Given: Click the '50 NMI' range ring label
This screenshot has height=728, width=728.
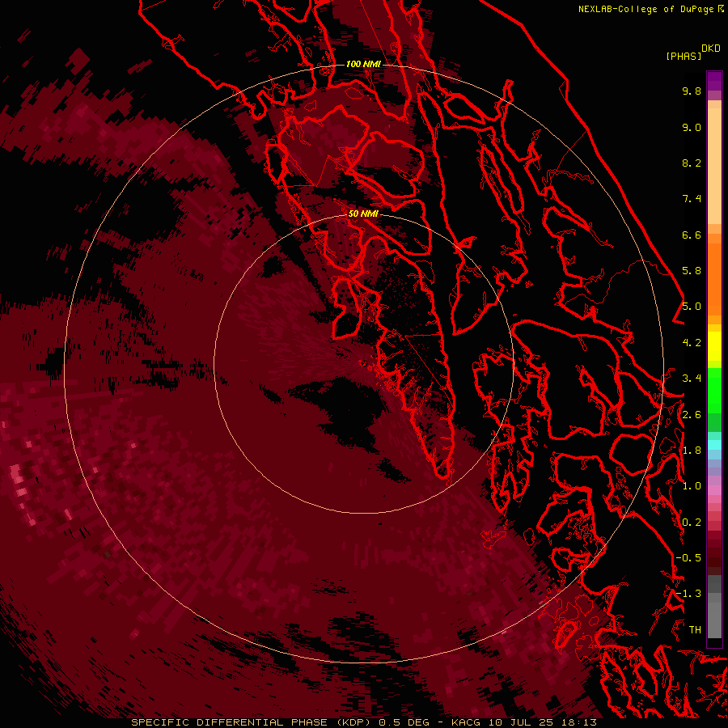Looking at the screenshot, I should [x=363, y=214].
